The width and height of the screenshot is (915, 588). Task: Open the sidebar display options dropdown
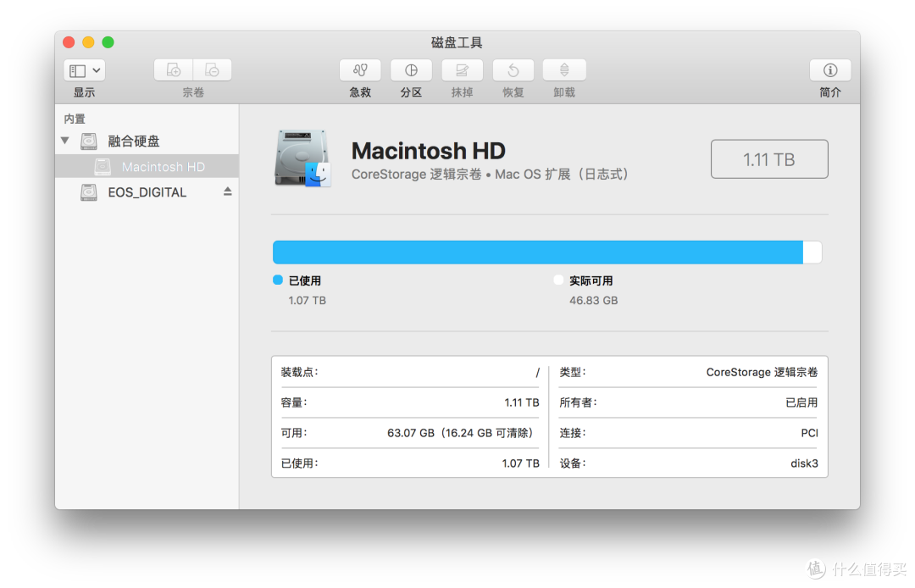(x=84, y=70)
